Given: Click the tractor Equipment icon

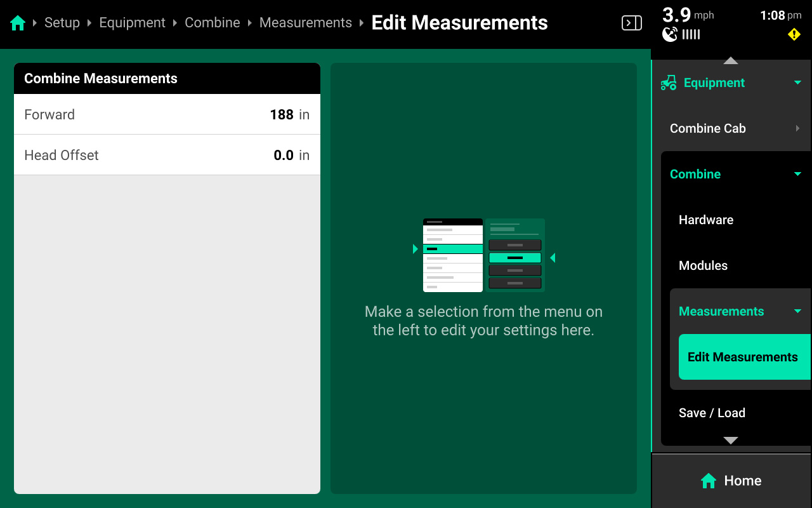Looking at the screenshot, I should [x=669, y=83].
